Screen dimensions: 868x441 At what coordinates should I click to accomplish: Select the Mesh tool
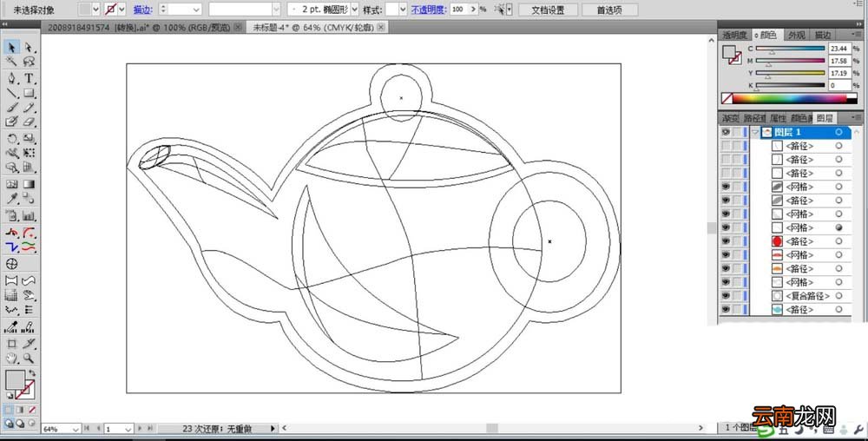(11, 184)
